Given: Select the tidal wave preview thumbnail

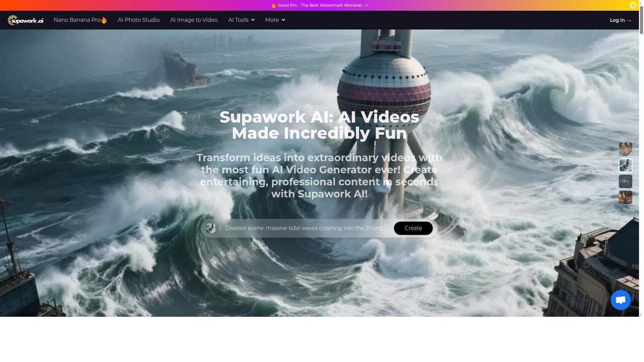Looking at the screenshot, I should 626,165.
